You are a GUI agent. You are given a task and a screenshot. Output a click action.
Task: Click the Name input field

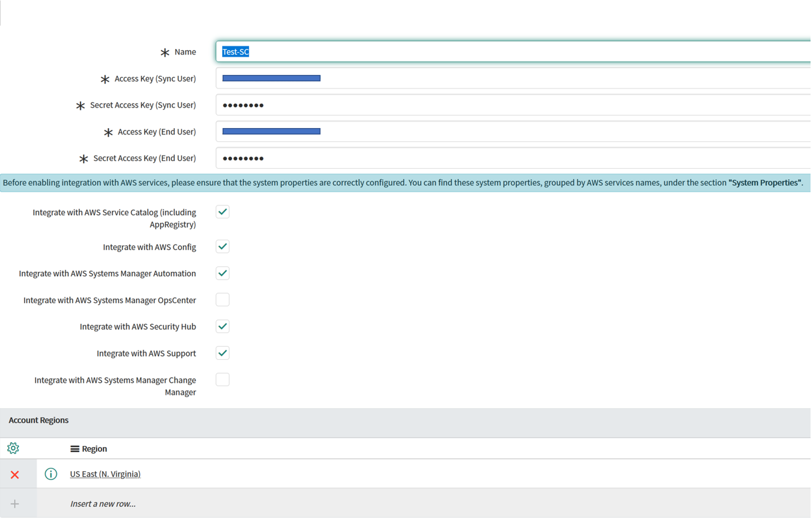[405, 51]
